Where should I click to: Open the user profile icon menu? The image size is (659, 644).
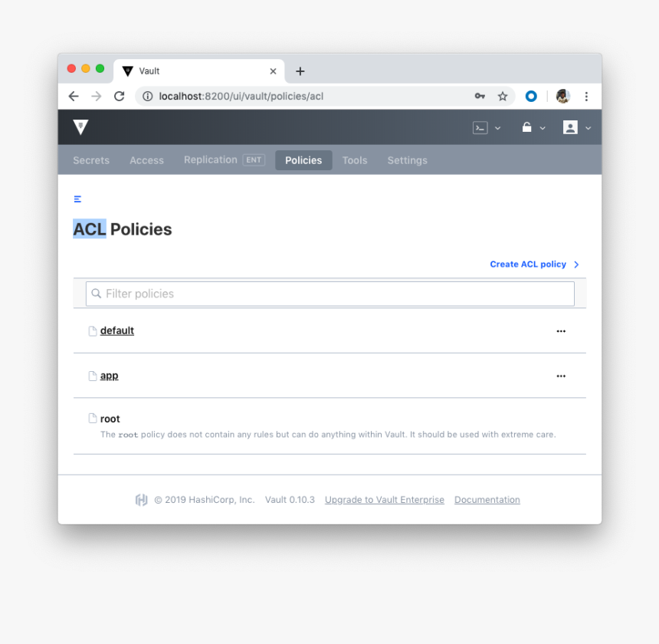(x=570, y=127)
